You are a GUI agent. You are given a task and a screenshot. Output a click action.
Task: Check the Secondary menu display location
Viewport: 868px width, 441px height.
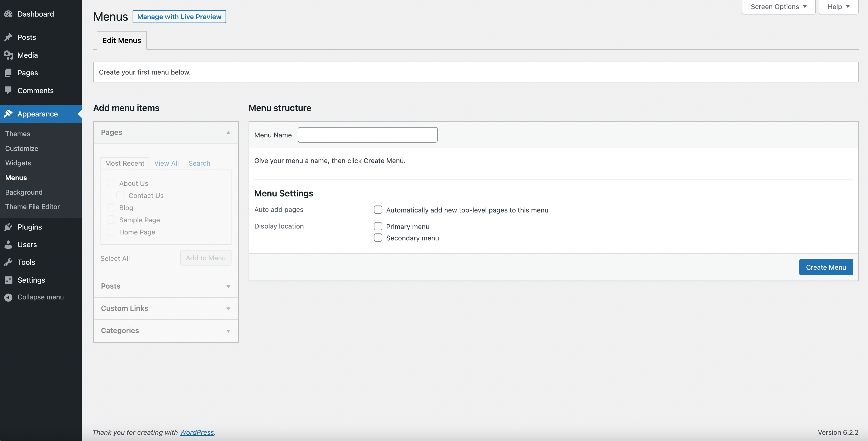point(378,238)
